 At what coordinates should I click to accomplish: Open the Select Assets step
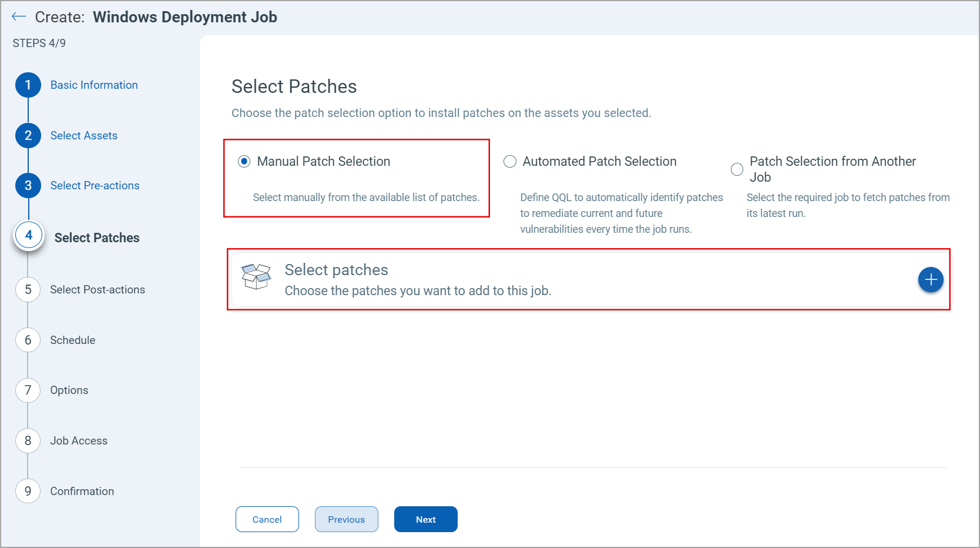[84, 136]
